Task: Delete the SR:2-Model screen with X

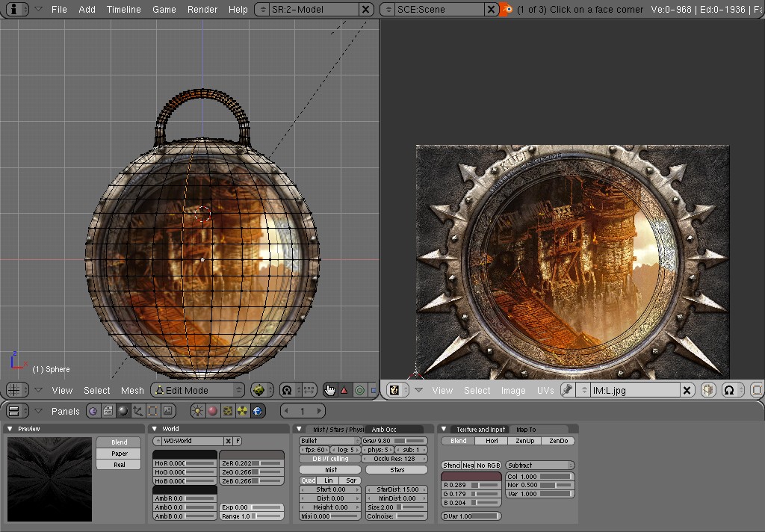Action: coord(365,9)
